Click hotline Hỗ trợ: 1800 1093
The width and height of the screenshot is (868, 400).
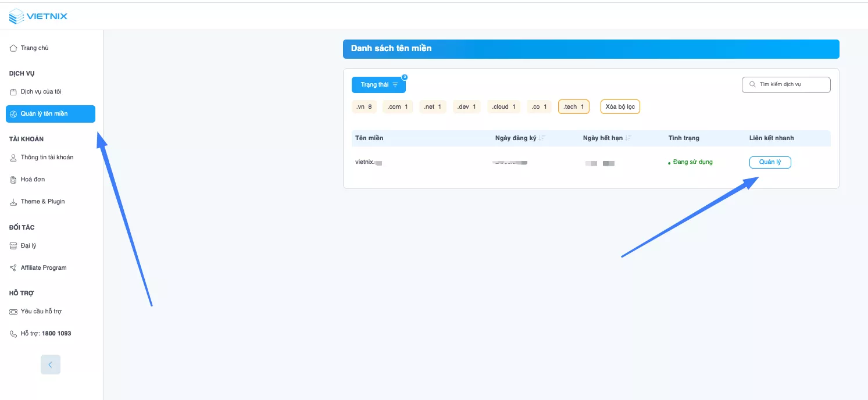click(x=46, y=334)
